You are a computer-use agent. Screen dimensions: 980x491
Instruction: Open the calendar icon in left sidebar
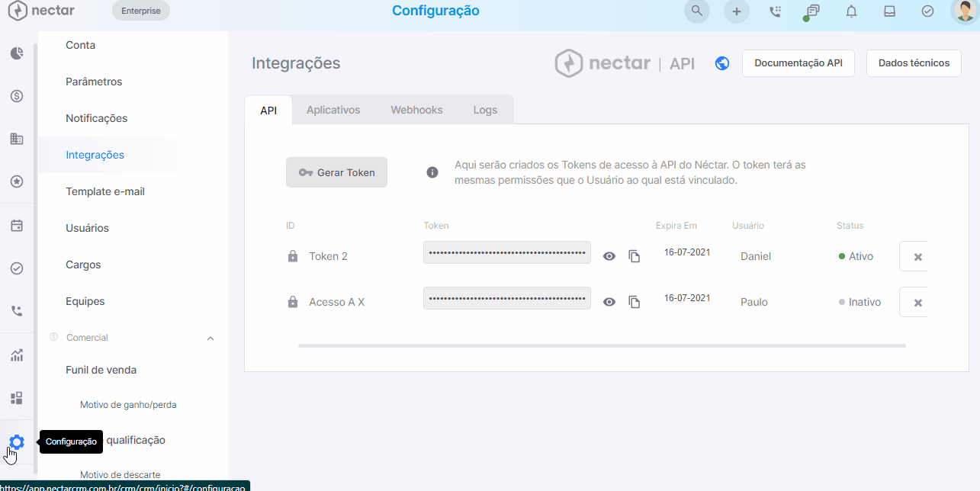(x=17, y=226)
